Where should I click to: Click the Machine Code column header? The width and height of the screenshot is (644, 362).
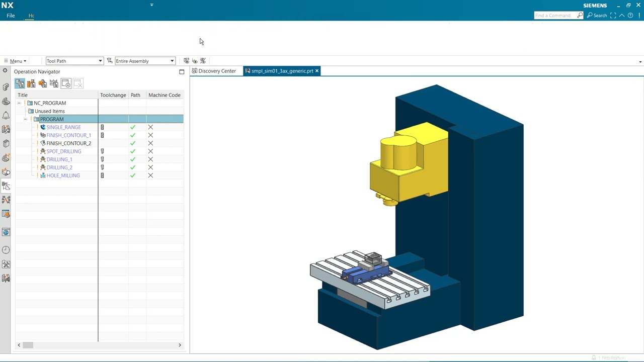[x=165, y=95]
